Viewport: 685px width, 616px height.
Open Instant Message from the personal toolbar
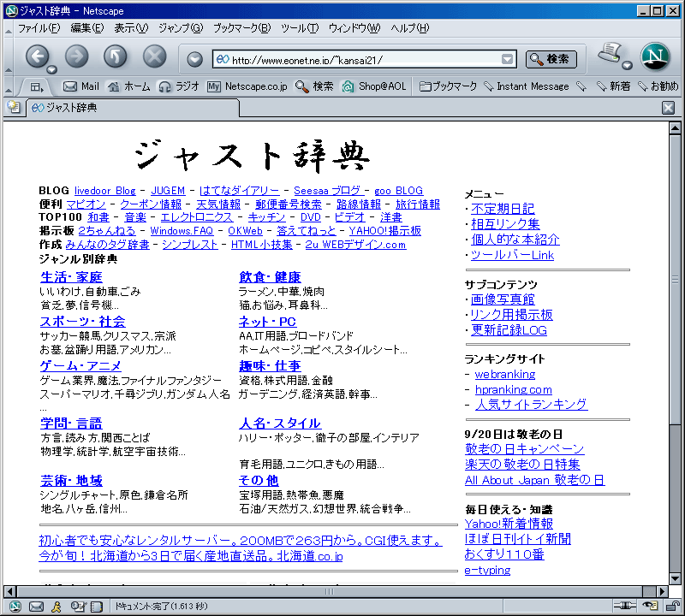(x=527, y=86)
